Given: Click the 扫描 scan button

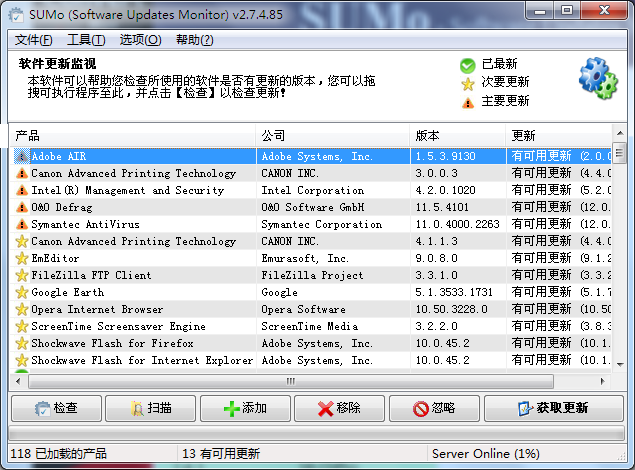Looking at the screenshot, I should point(151,408).
